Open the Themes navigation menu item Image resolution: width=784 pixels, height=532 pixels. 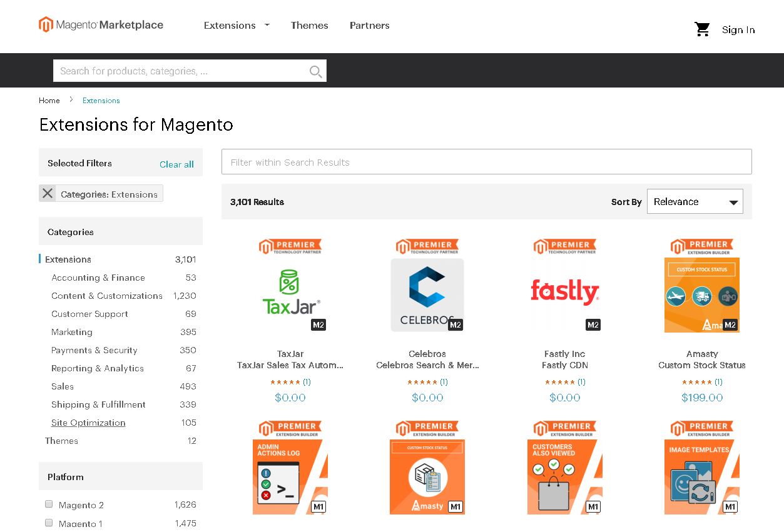point(309,26)
